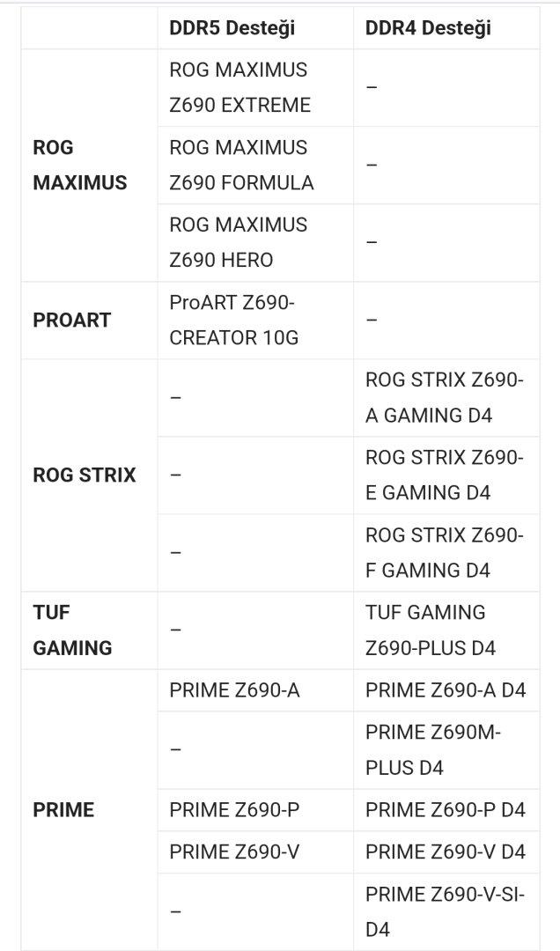Select the PRIME Z690M-PLUS D4 cell
560x951 pixels.
click(432, 749)
